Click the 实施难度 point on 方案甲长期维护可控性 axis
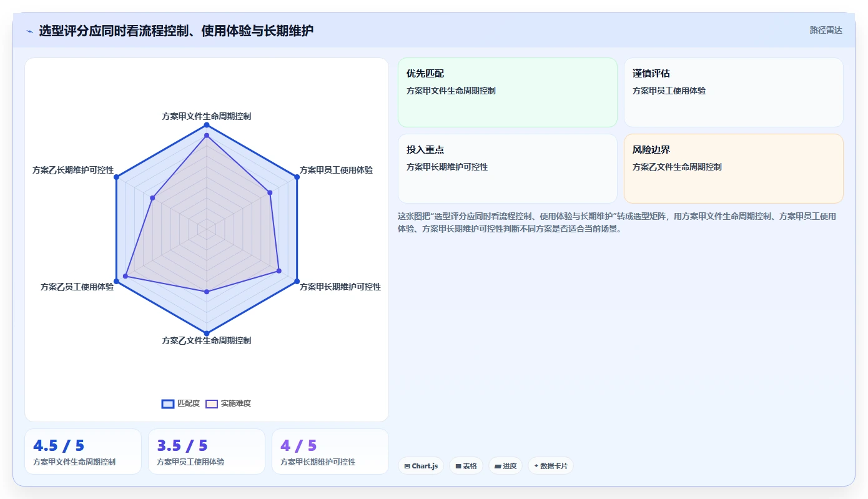This screenshot has width=868, height=499. pyautogui.click(x=279, y=271)
